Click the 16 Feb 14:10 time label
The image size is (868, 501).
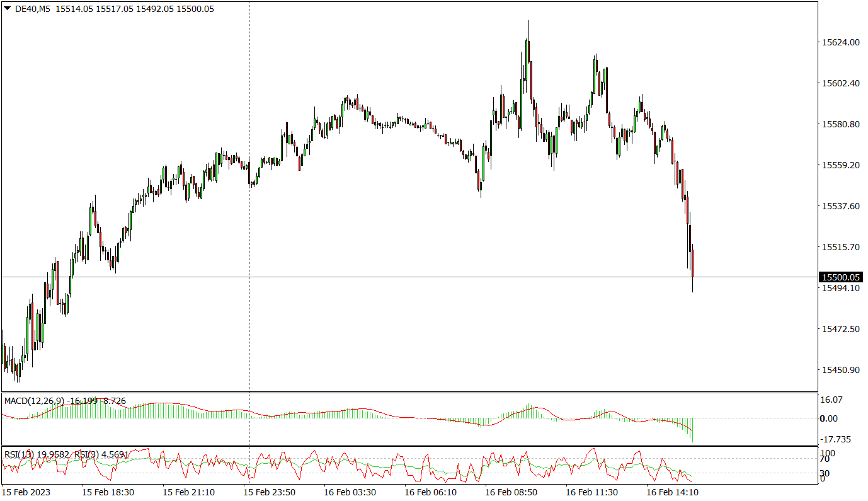[672, 492]
